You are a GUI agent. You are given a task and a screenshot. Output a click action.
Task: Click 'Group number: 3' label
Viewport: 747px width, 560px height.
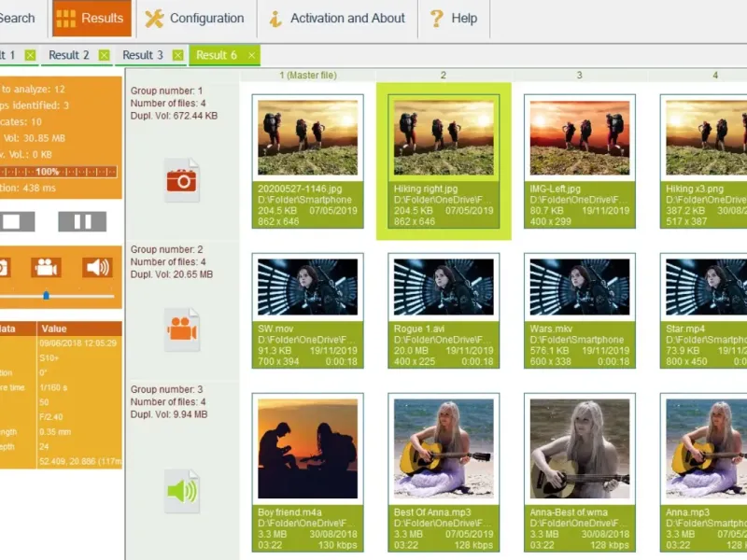[x=167, y=389]
